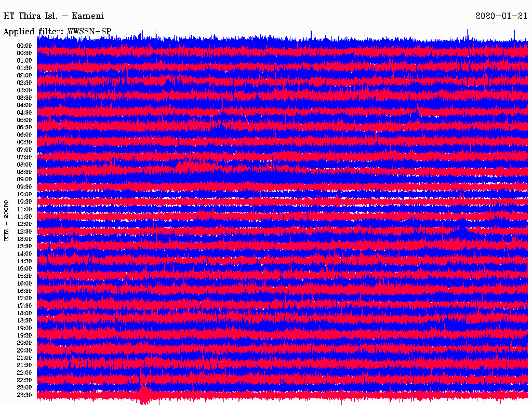Select the 09:30 time label

(24, 187)
